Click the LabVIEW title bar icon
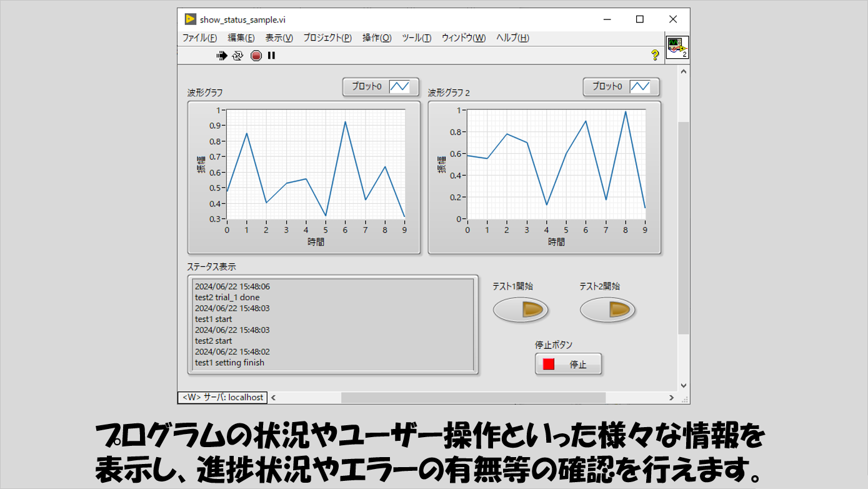868x489 pixels. pyautogui.click(x=190, y=19)
